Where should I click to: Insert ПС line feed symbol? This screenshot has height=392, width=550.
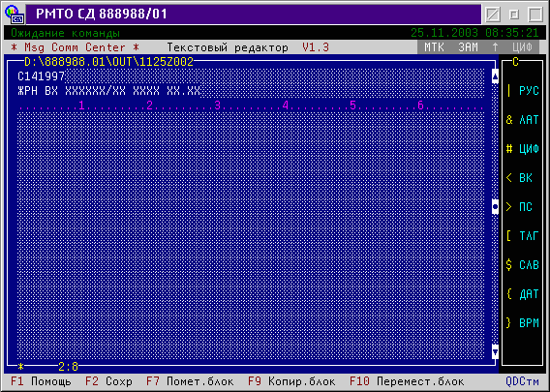[x=519, y=207]
